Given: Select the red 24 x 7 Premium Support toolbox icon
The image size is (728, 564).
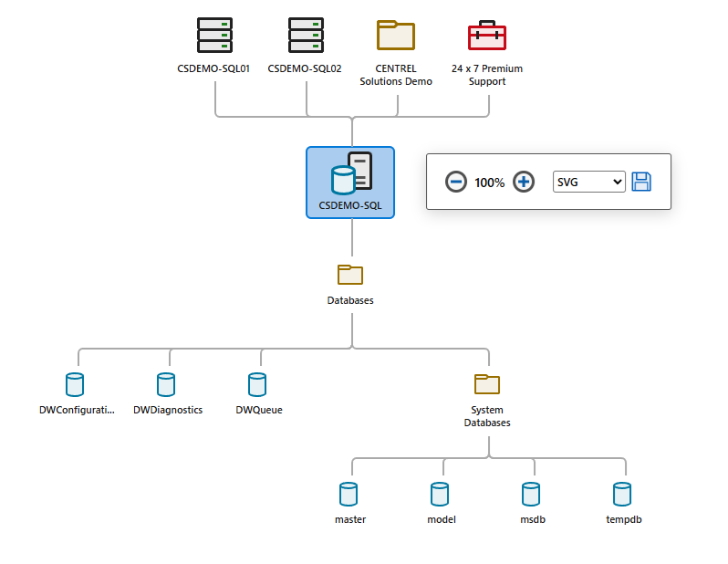Looking at the screenshot, I should pos(487,35).
